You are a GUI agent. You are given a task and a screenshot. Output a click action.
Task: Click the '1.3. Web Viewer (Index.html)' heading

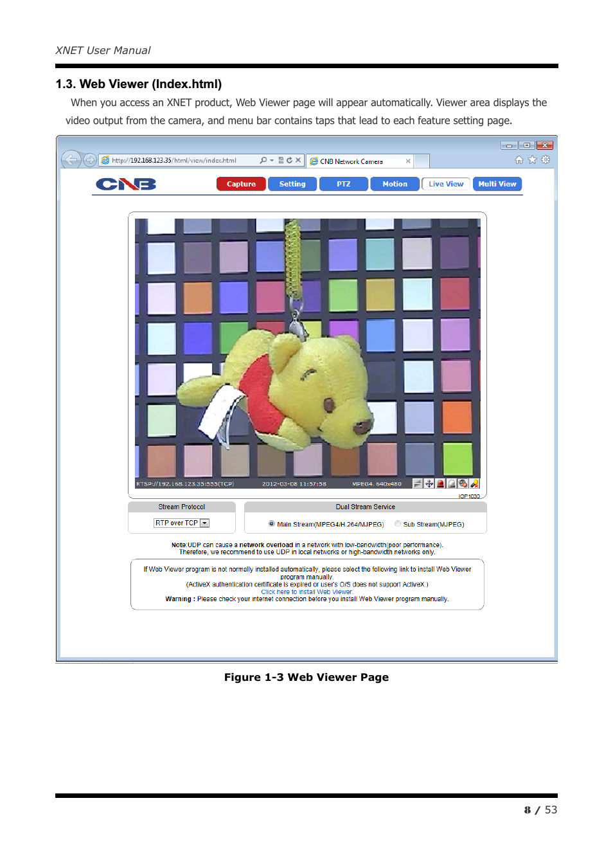tap(139, 84)
